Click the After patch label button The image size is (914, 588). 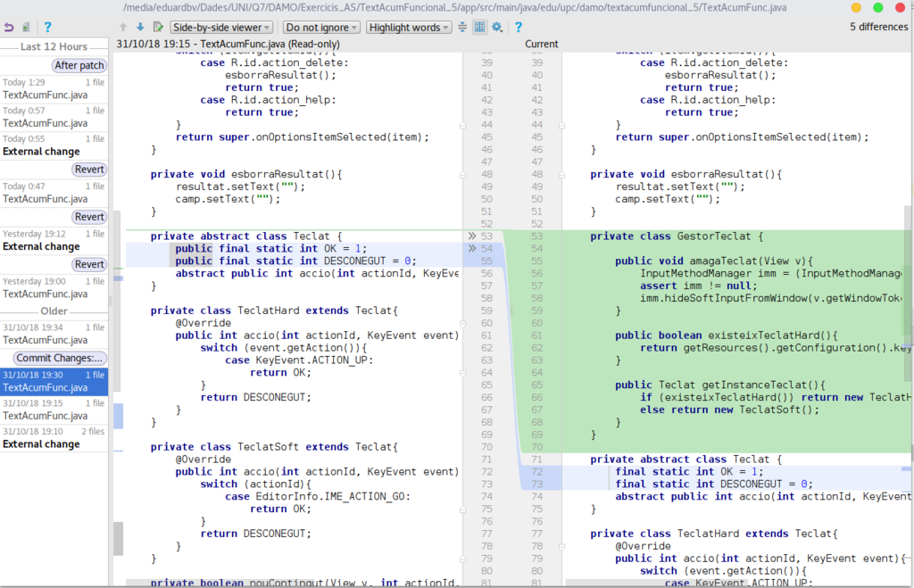click(79, 65)
